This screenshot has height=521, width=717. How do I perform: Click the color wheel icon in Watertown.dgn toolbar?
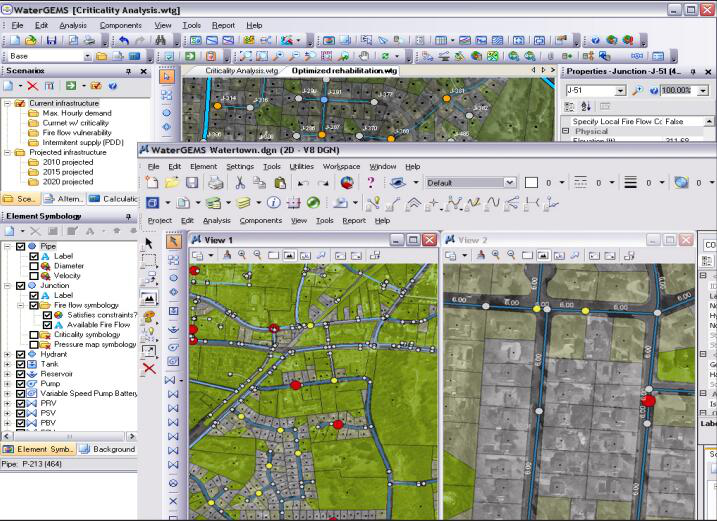pos(347,183)
